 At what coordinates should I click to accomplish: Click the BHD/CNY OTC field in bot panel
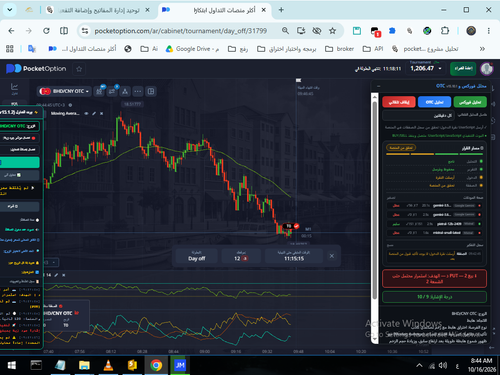20,126
